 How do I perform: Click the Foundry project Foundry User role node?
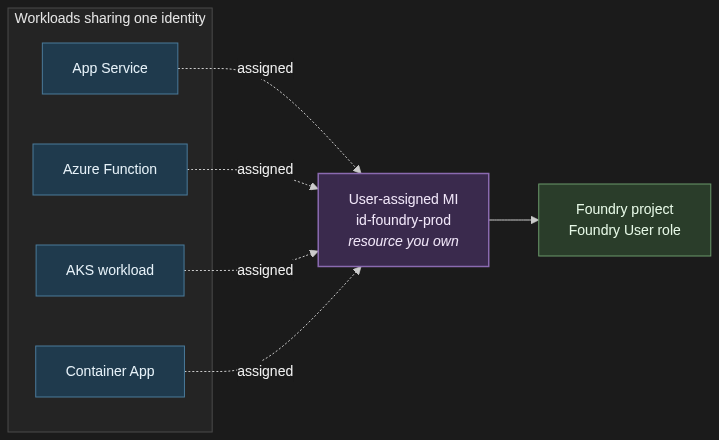(625, 220)
